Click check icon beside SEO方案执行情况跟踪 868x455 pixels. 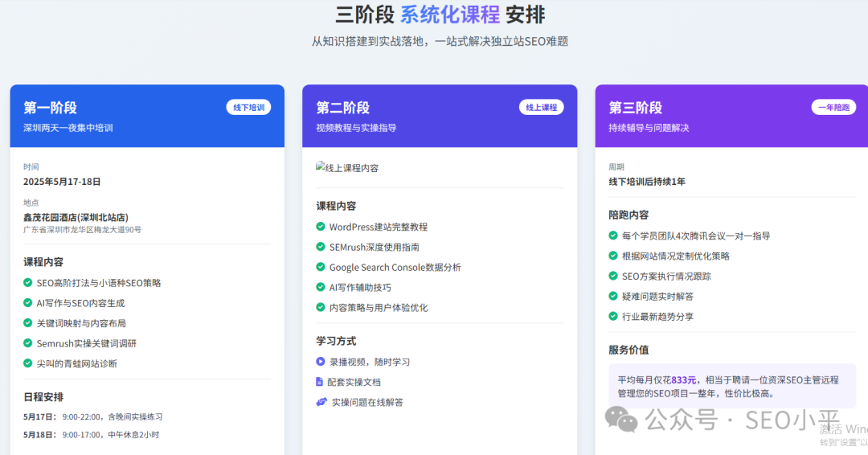point(612,276)
